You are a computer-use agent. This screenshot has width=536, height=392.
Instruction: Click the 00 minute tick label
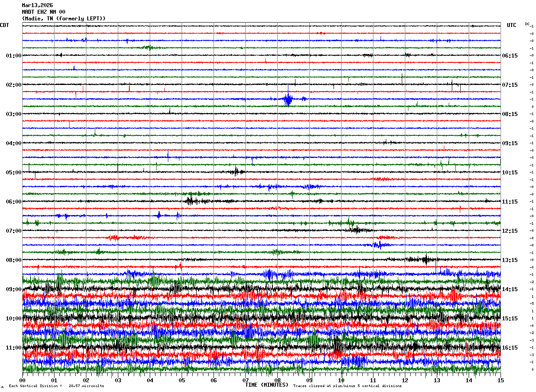click(x=22, y=380)
